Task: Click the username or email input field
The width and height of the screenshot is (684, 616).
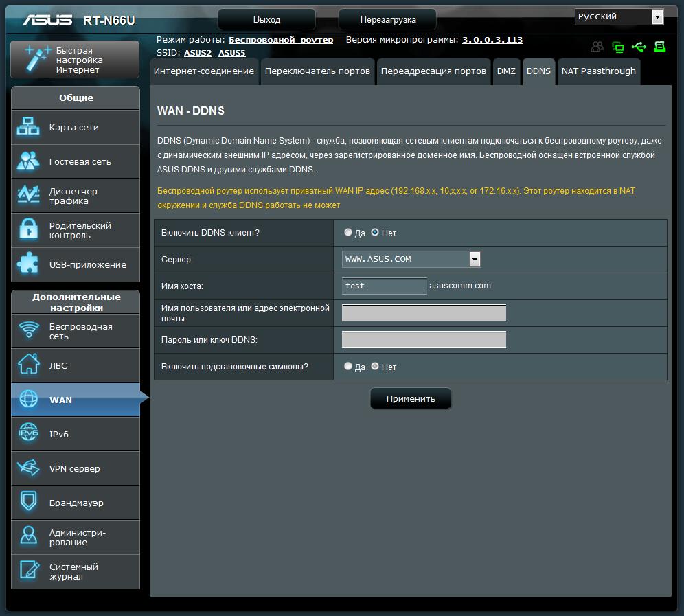Action: 424,312
